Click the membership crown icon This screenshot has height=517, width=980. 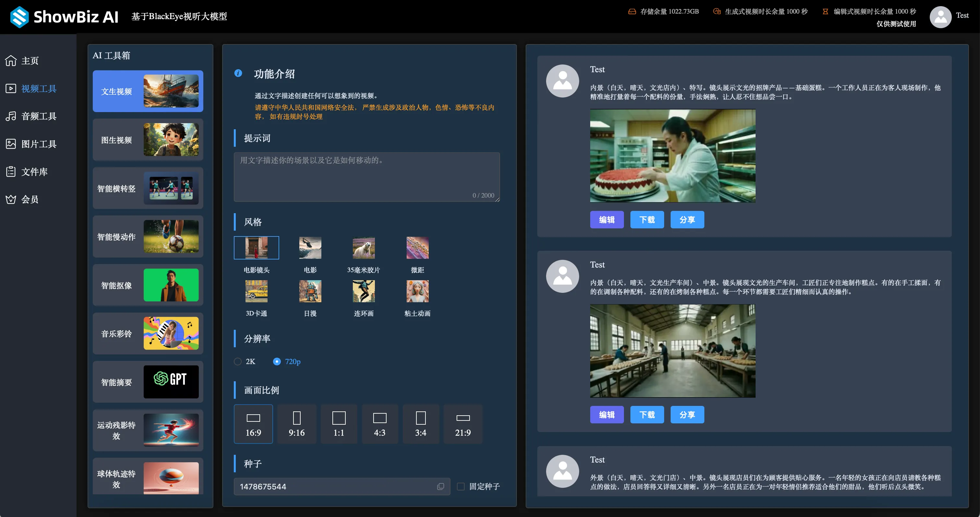pyautogui.click(x=11, y=200)
